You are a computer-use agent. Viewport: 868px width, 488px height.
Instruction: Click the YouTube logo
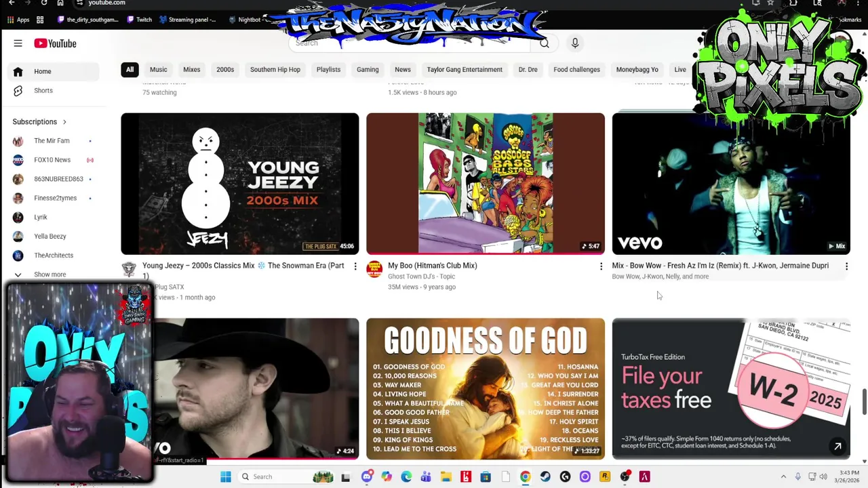(x=55, y=43)
